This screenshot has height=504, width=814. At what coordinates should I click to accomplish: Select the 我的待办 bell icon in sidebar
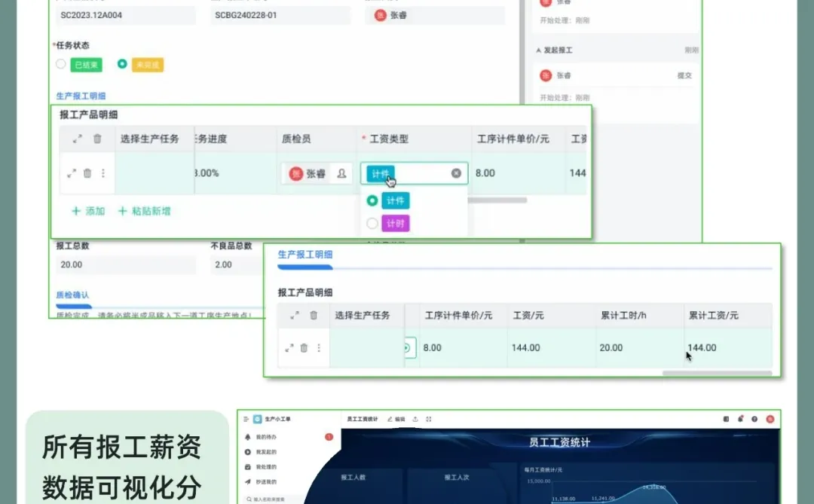tap(249, 437)
